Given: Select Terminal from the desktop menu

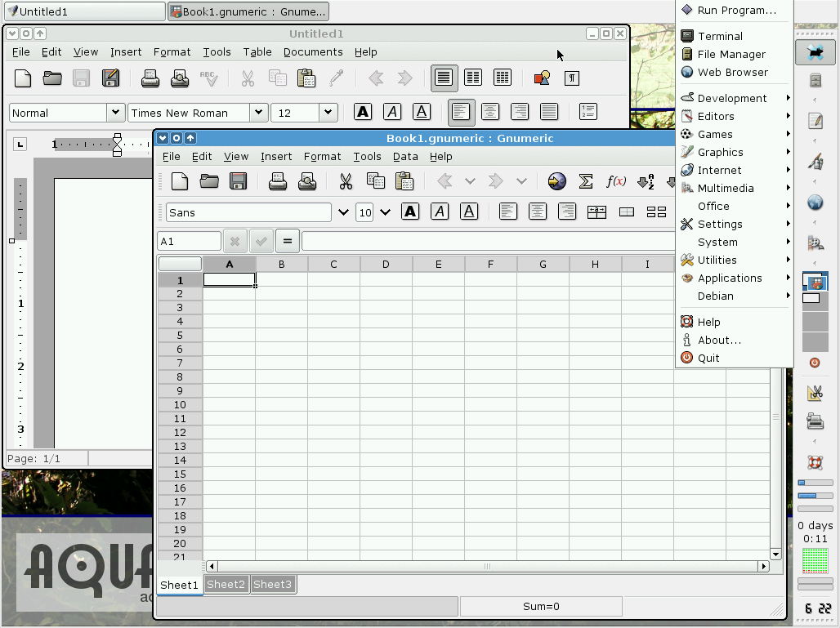Looking at the screenshot, I should [x=719, y=36].
